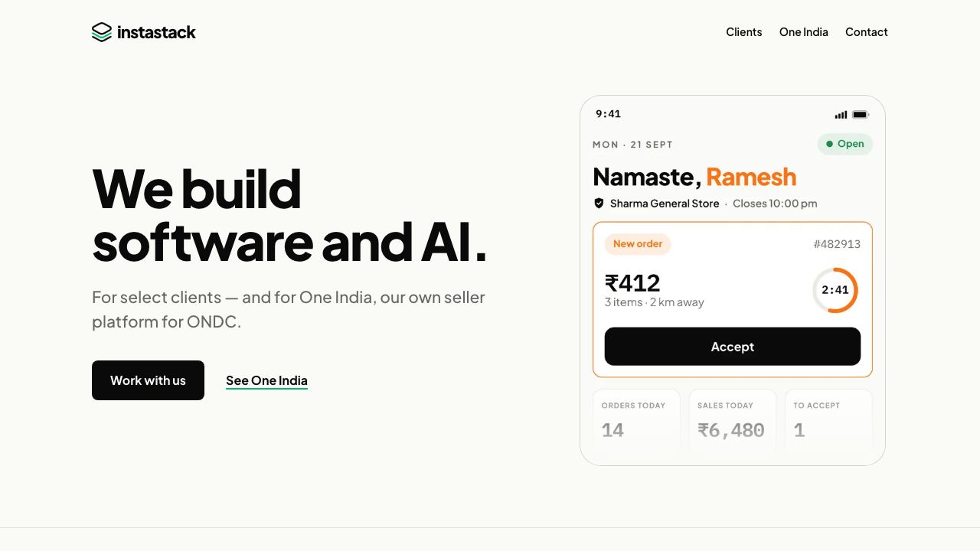This screenshot has height=551, width=980.
Task: Follow the See One India link
Action: (x=266, y=381)
